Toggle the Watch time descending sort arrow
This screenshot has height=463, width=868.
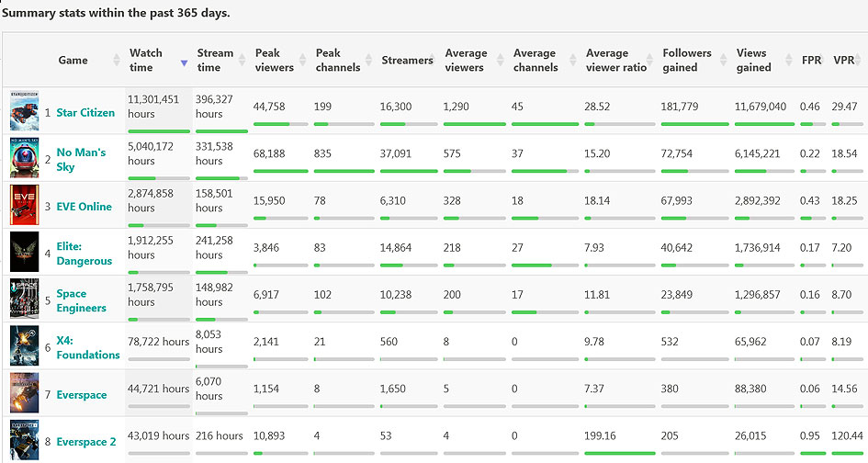[x=185, y=63]
